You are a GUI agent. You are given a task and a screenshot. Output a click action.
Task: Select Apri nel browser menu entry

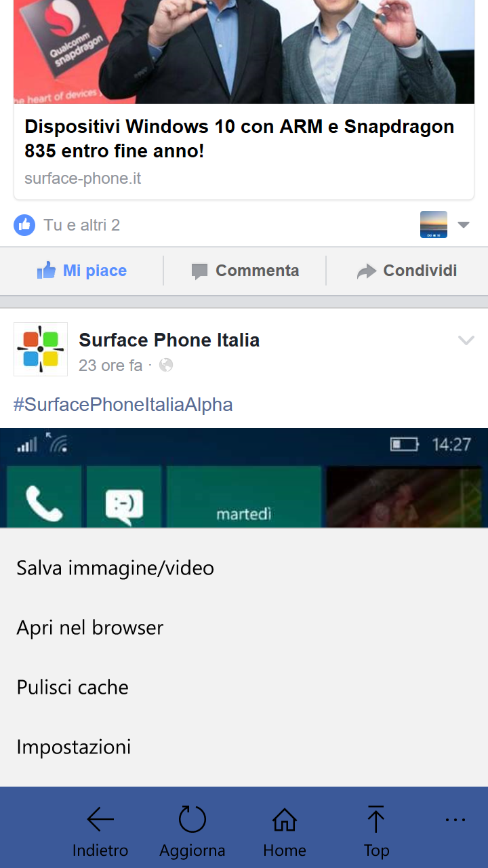click(x=244, y=627)
